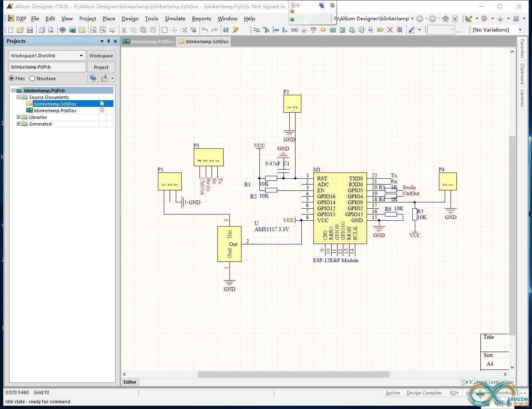Screen dimensions: 532x409
Task: Select blinkerlamp.PcbDoc in project tree
Action: pos(55,111)
